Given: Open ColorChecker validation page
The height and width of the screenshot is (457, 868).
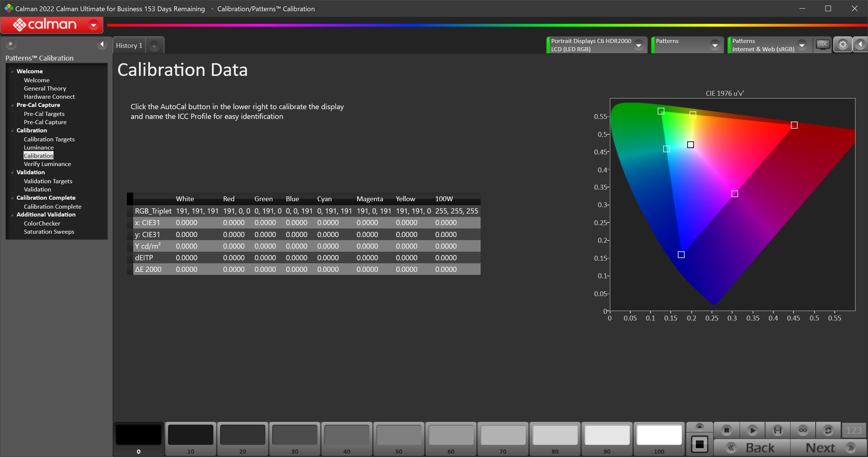Looking at the screenshot, I should click(42, 223).
